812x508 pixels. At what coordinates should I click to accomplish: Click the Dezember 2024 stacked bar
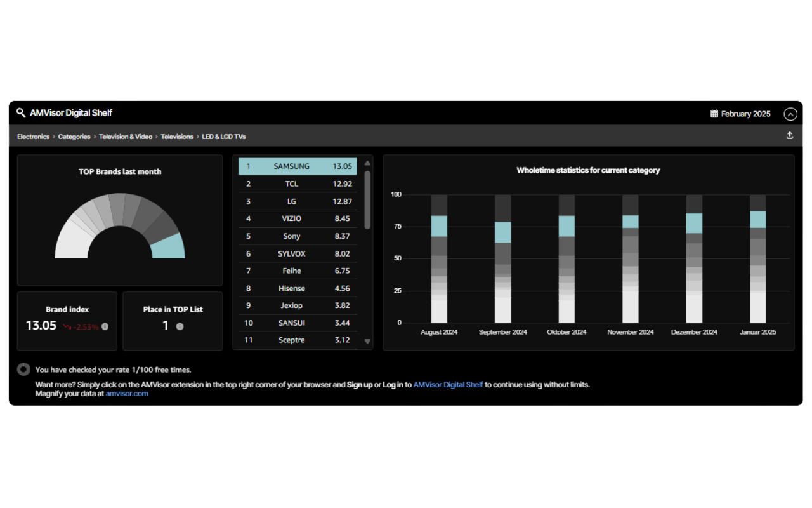pos(695,259)
